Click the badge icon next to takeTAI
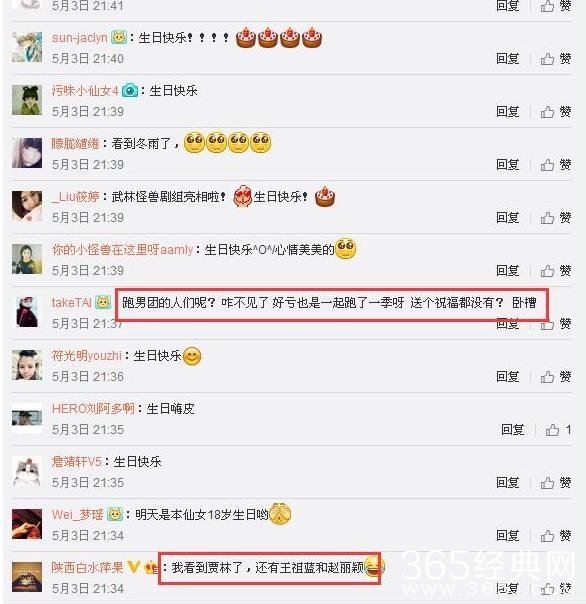 pyautogui.click(x=103, y=302)
